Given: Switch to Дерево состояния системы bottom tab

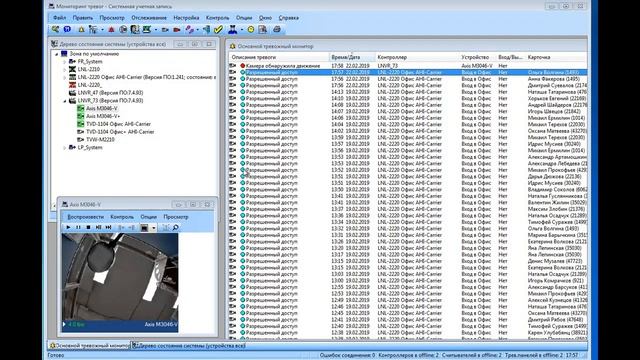Looking at the screenshot, I should coord(189,346).
